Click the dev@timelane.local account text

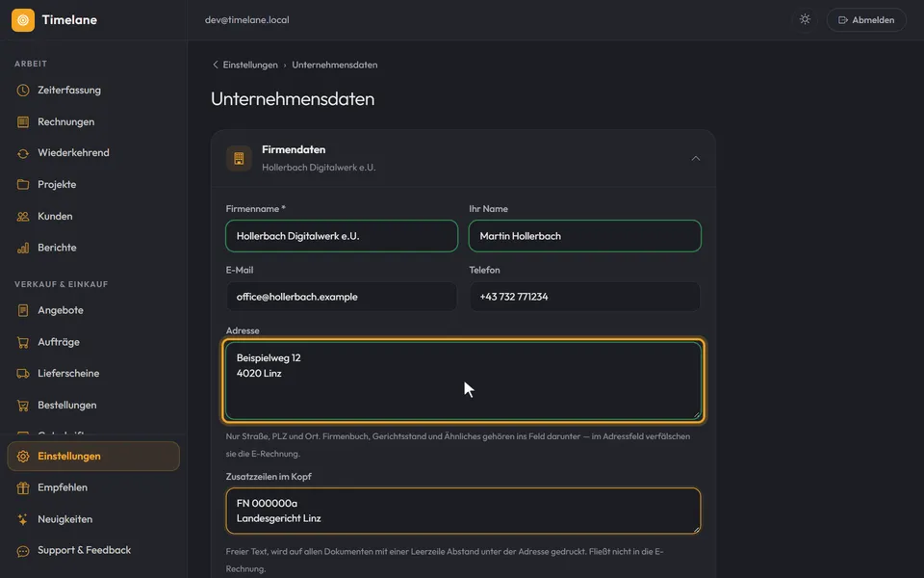tap(247, 20)
